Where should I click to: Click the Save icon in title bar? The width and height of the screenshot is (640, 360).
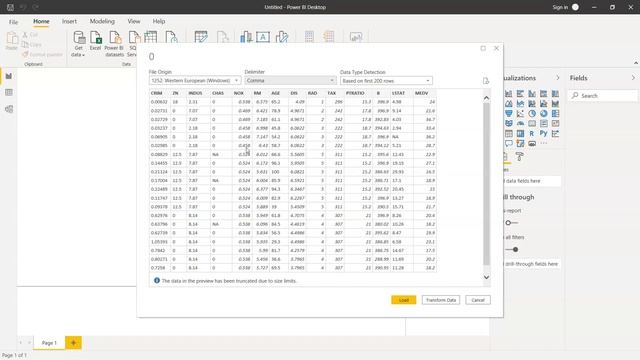10,7
